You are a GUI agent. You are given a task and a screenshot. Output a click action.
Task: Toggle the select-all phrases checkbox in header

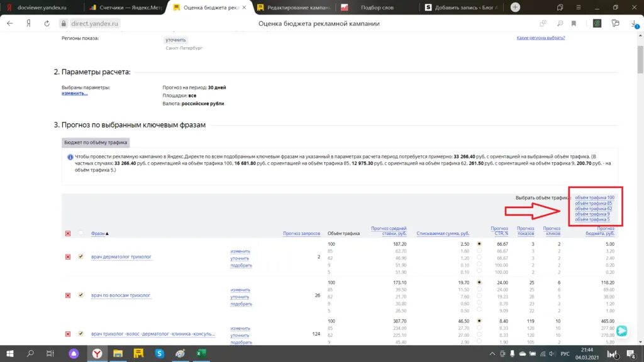click(x=81, y=233)
